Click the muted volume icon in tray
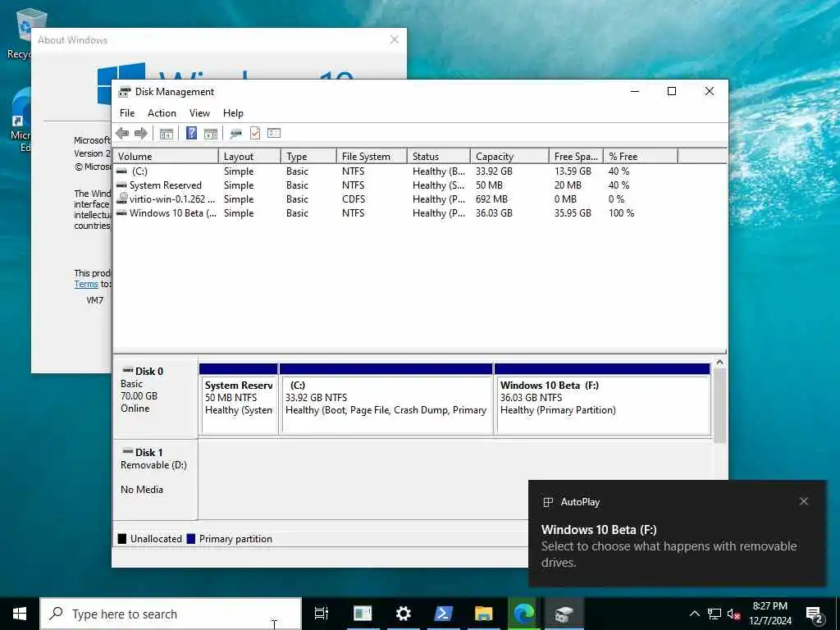The height and width of the screenshot is (630, 840). tap(734, 614)
